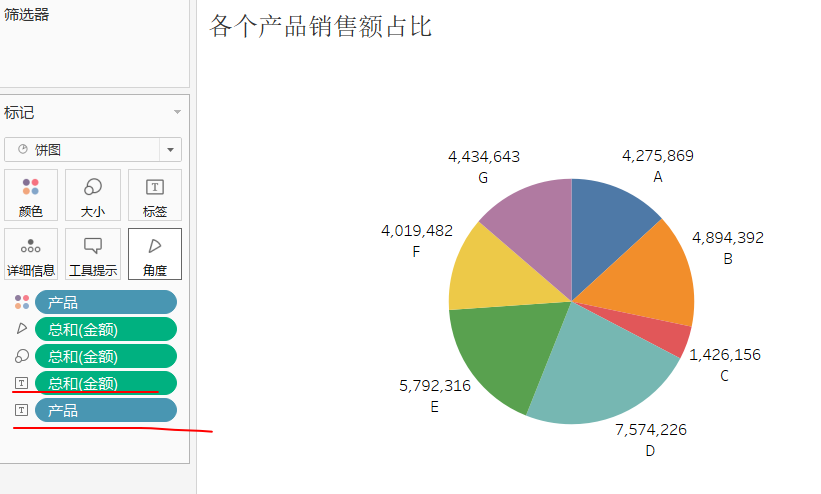Screen dimensions: 821x494
Task: Open the 大小 size button
Action: click(x=93, y=195)
